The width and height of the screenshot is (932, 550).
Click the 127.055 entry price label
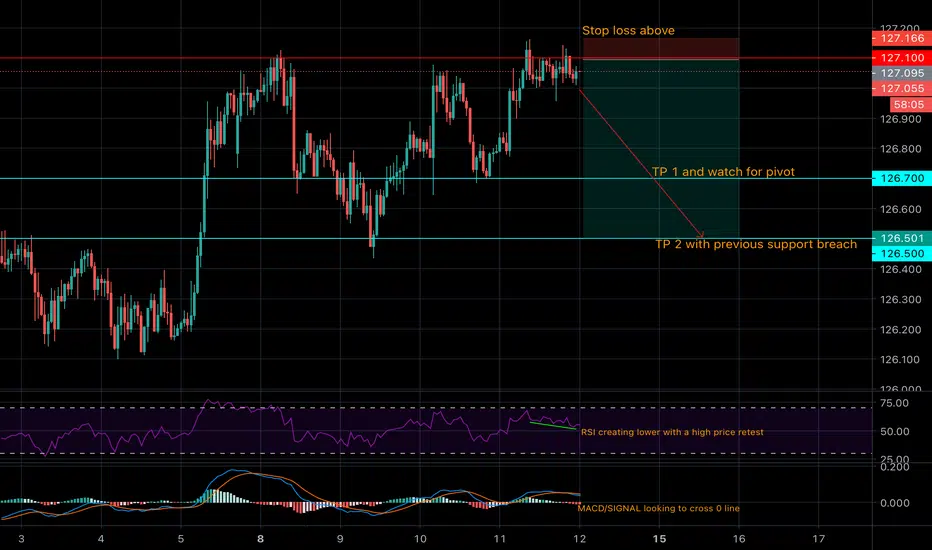pos(902,89)
